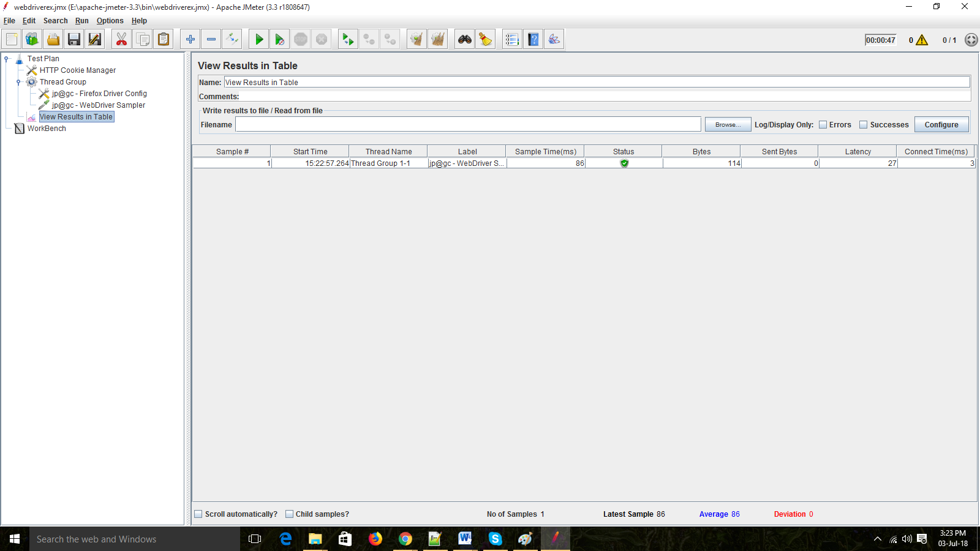
Task: Open the Run menu
Action: [x=82, y=21]
